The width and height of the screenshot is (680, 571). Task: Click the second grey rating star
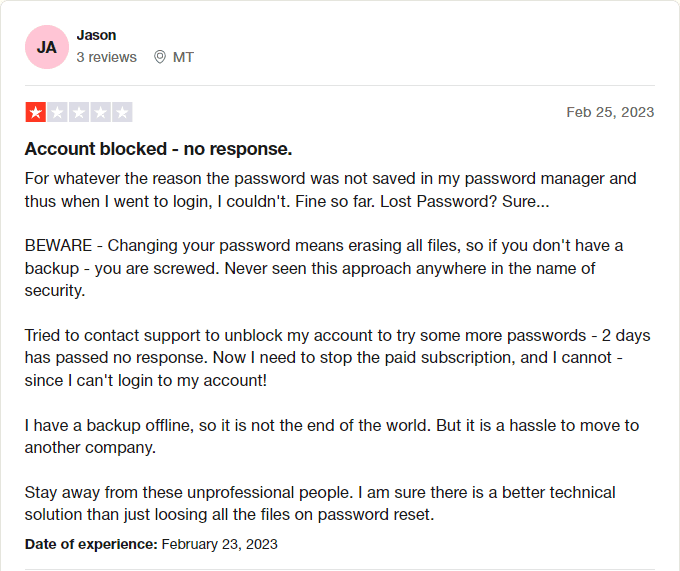point(57,112)
